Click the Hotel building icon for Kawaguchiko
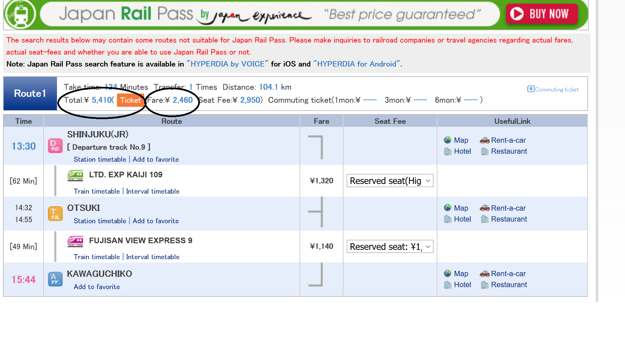 [447, 285]
